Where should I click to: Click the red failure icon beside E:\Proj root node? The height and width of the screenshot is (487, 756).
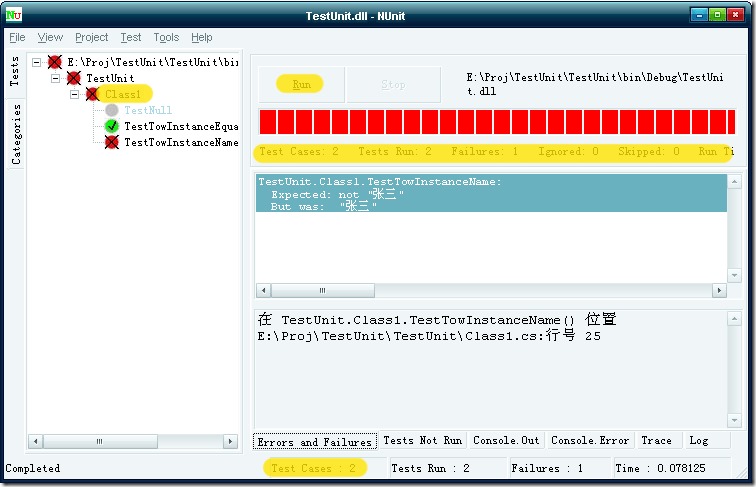coord(54,62)
